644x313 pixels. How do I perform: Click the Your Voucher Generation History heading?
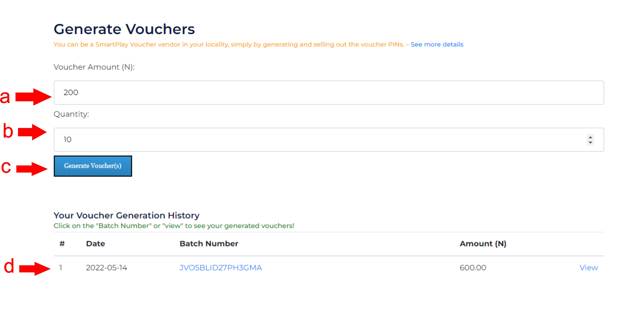click(x=126, y=215)
